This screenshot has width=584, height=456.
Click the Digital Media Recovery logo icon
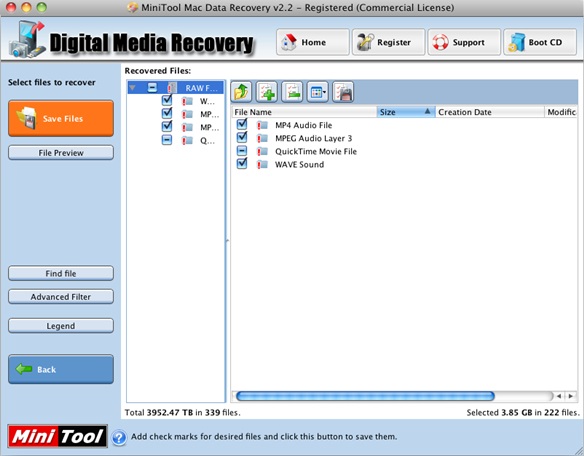point(27,39)
